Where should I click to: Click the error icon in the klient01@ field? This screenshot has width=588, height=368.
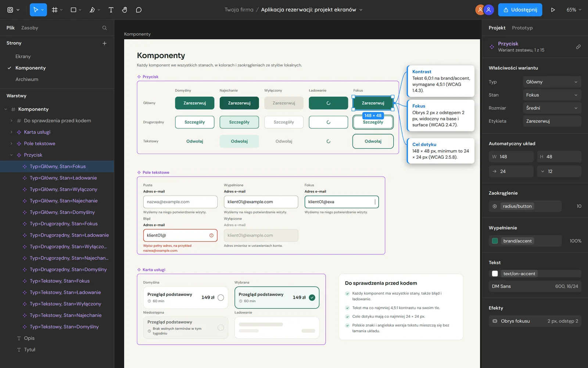tap(211, 236)
